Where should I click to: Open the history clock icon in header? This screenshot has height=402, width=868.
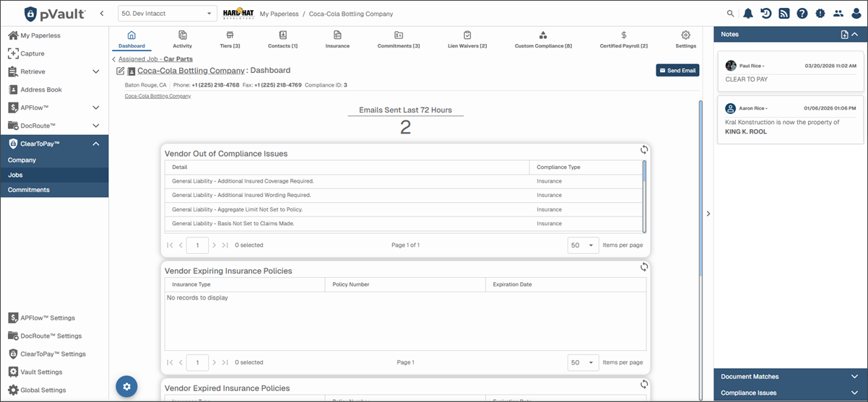(x=765, y=14)
